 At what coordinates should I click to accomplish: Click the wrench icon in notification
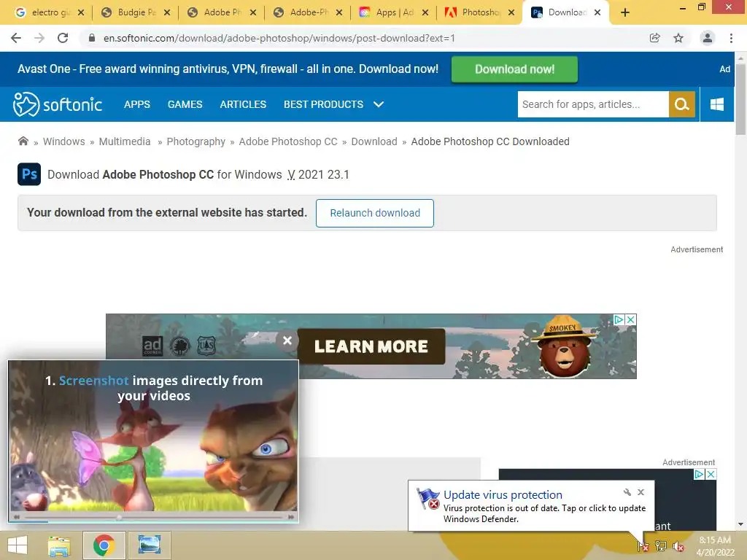(x=627, y=492)
